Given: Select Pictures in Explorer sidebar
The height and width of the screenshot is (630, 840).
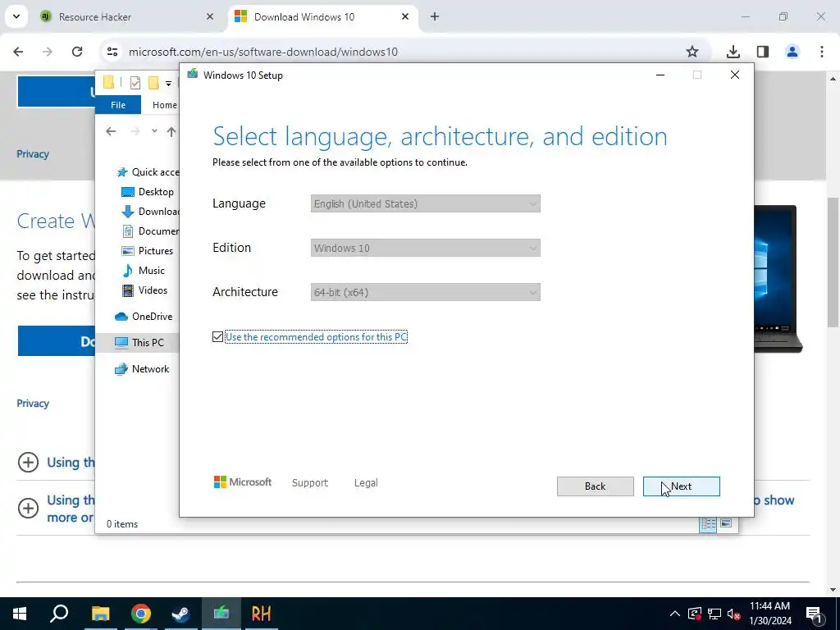Looking at the screenshot, I should [148, 251].
